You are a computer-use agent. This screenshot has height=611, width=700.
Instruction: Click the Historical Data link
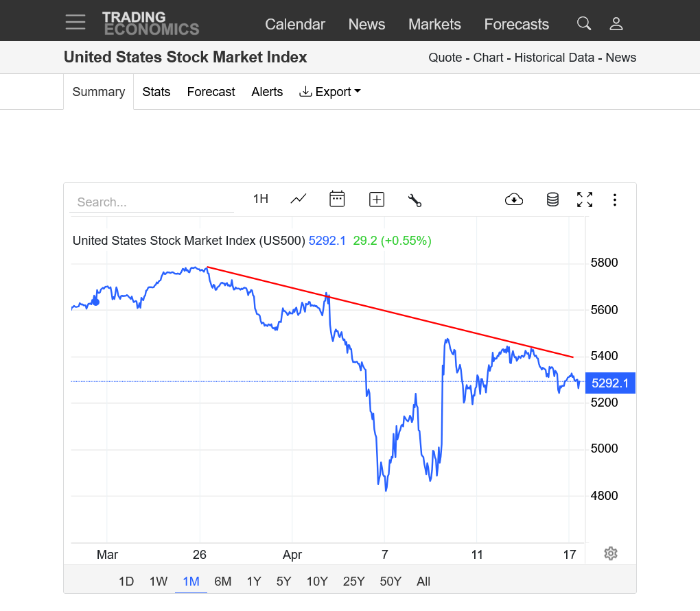(x=555, y=58)
